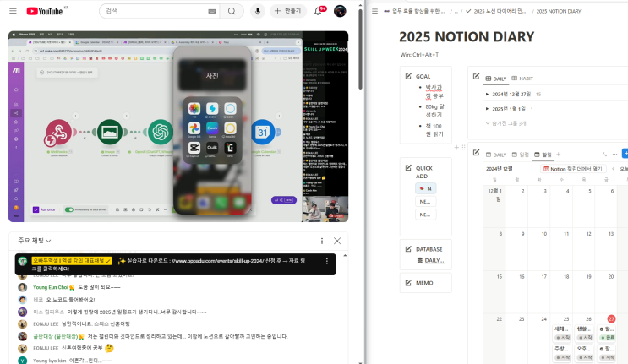Switch to DAILY calendar view tab
The height and width of the screenshot is (364, 628).
point(496,155)
